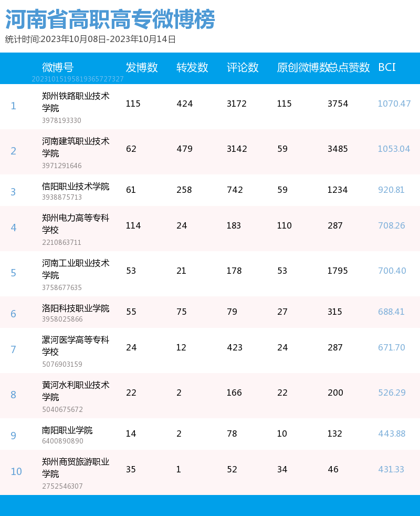This screenshot has height=516, width=420.
Task: Select 河南工业职业技术学院 account name
Action: [x=76, y=269]
